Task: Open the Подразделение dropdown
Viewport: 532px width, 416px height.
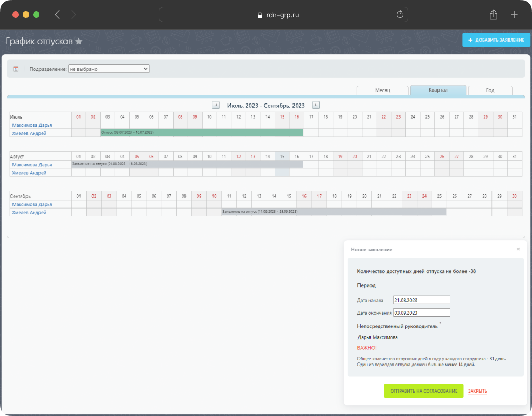Action: pos(109,69)
